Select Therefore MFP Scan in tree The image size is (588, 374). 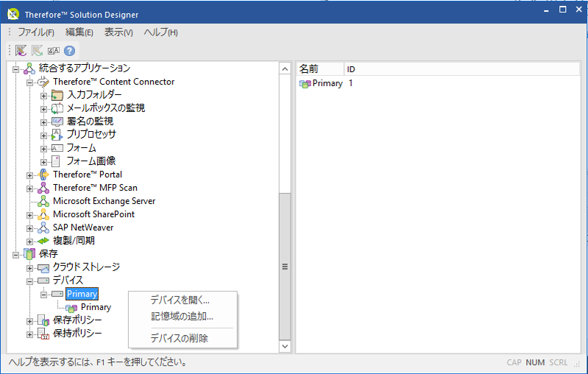pyautogui.click(x=95, y=188)
